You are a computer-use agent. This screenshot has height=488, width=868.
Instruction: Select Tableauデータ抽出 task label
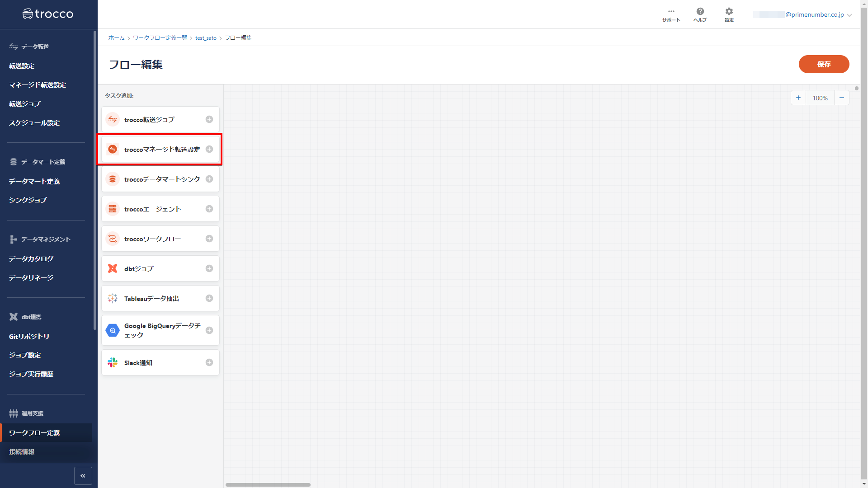click(x=151, y=299)
